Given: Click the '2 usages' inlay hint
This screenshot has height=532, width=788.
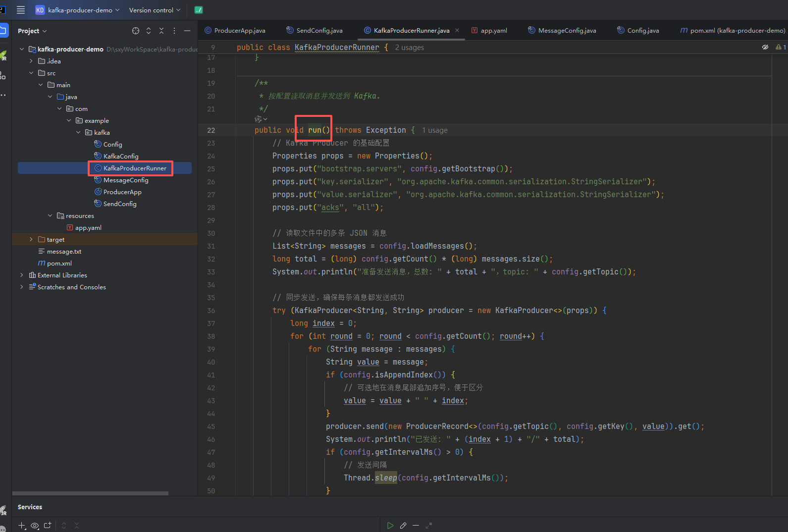Looking at the screenshot, I should point(410,48).
